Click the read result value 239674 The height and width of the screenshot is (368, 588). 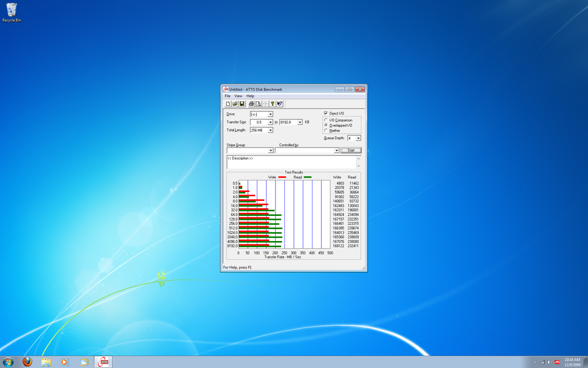click(x=353, y=228)
